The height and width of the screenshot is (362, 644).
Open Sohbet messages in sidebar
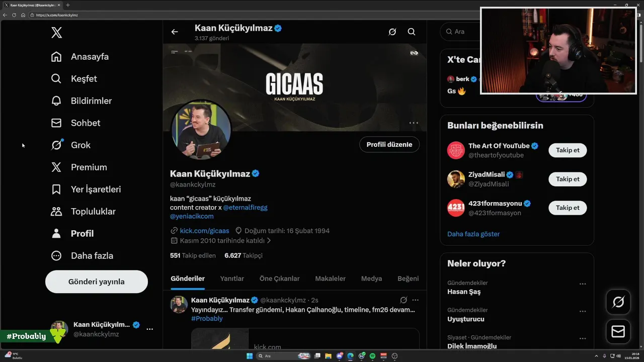click(75, 123)
